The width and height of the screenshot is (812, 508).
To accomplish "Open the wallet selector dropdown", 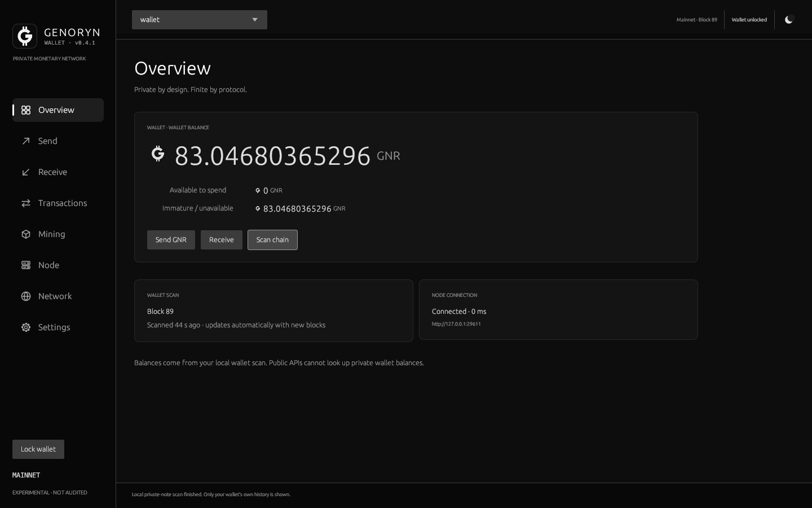I will click(200, 20).
